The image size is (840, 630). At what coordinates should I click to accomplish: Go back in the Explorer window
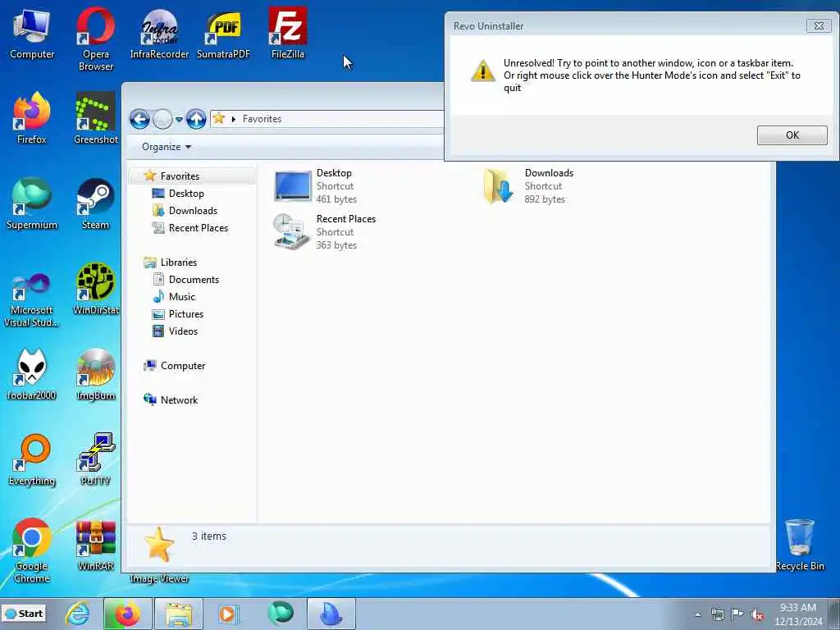point(139,119)
